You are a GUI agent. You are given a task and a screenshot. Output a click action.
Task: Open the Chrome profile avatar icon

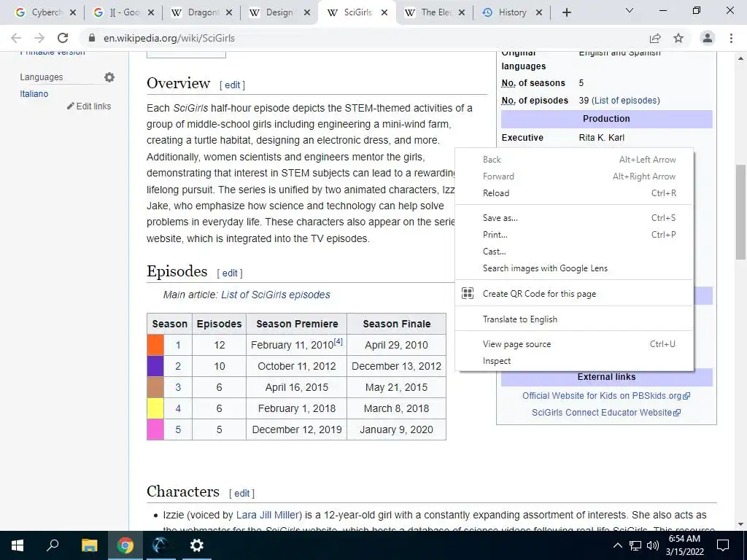[708, 38]
